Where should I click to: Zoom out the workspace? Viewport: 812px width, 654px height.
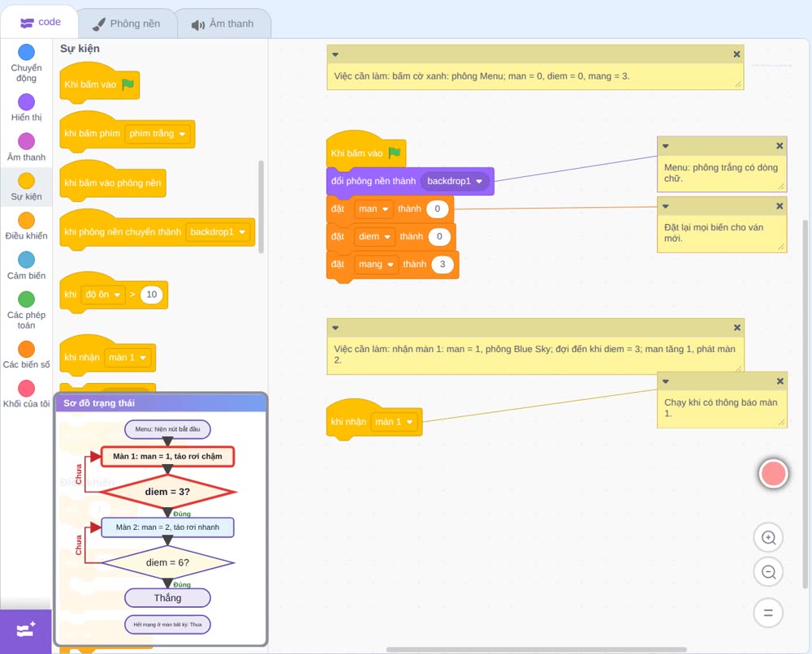click(768, 572)
